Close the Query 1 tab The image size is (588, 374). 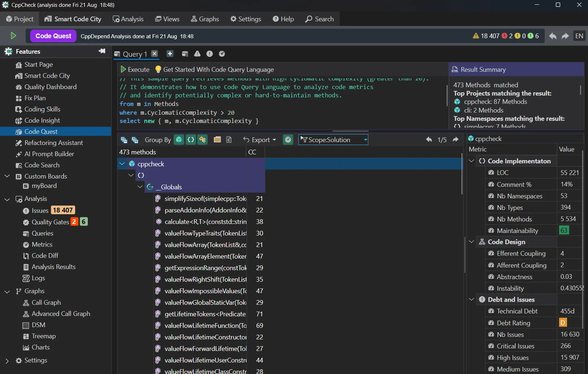tap(155, 54)
